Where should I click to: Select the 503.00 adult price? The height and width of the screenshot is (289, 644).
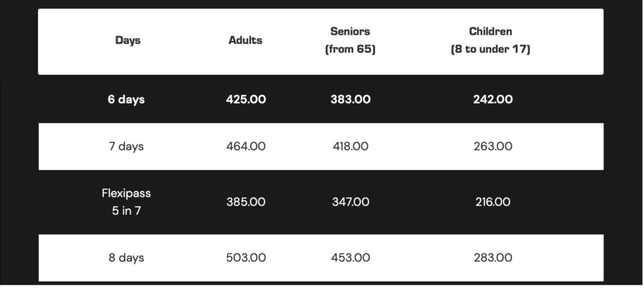[x=246, y=258]
